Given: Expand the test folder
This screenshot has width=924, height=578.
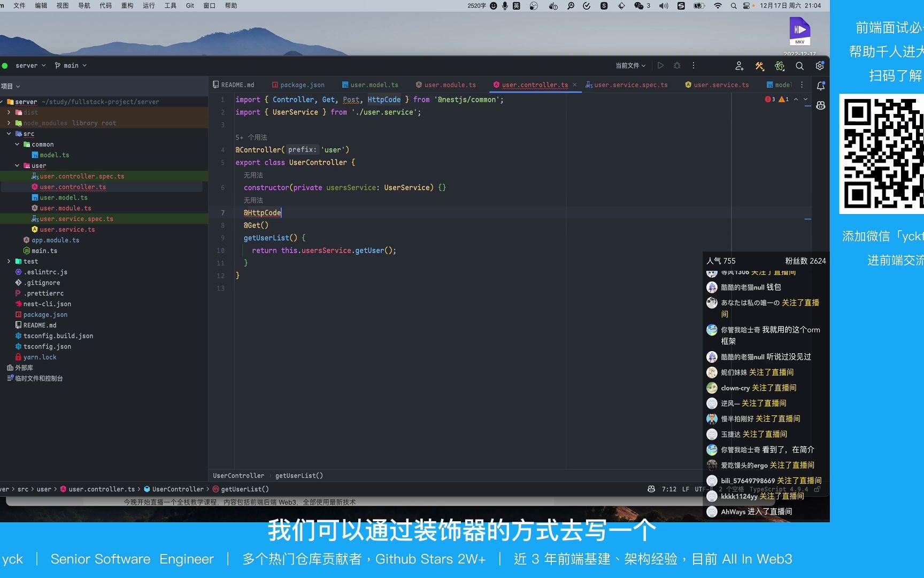Looking at the screenshot, I should (9, 262).
